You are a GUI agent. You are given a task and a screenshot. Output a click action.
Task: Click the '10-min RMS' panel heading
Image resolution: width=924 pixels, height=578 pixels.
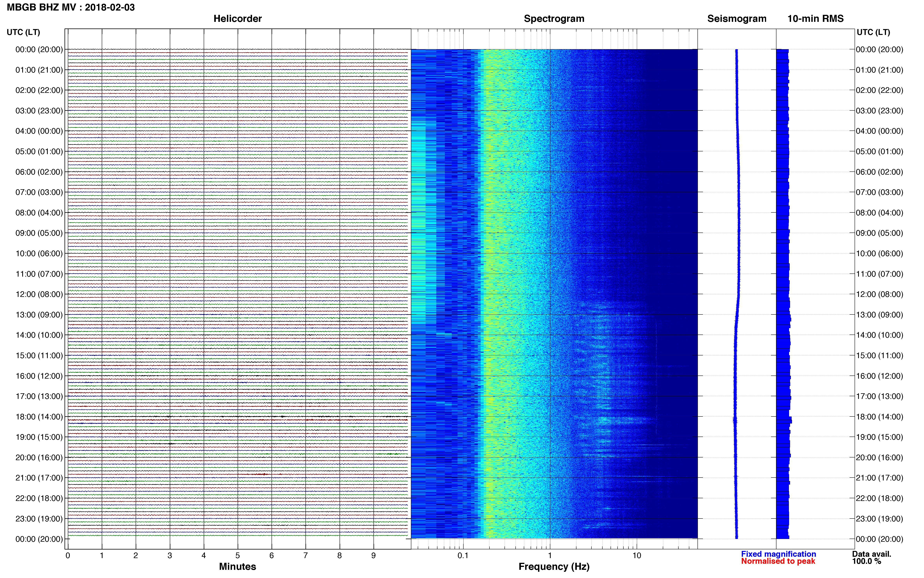click(816, 19)
